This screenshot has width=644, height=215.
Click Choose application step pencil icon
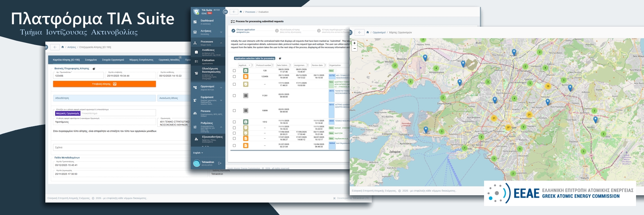click(233, 31)
